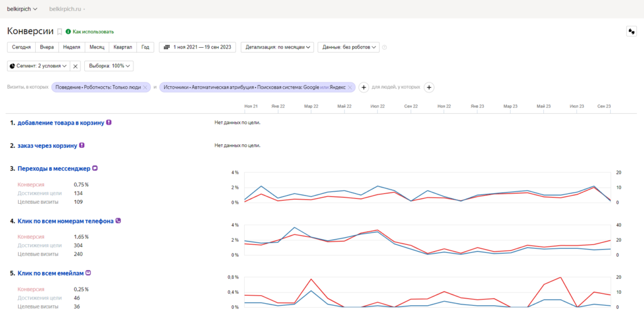The width and height of the screenshot is (644, 314).
Task: Open goal Клик по всем номерам телефона
Action: (65, 221)
